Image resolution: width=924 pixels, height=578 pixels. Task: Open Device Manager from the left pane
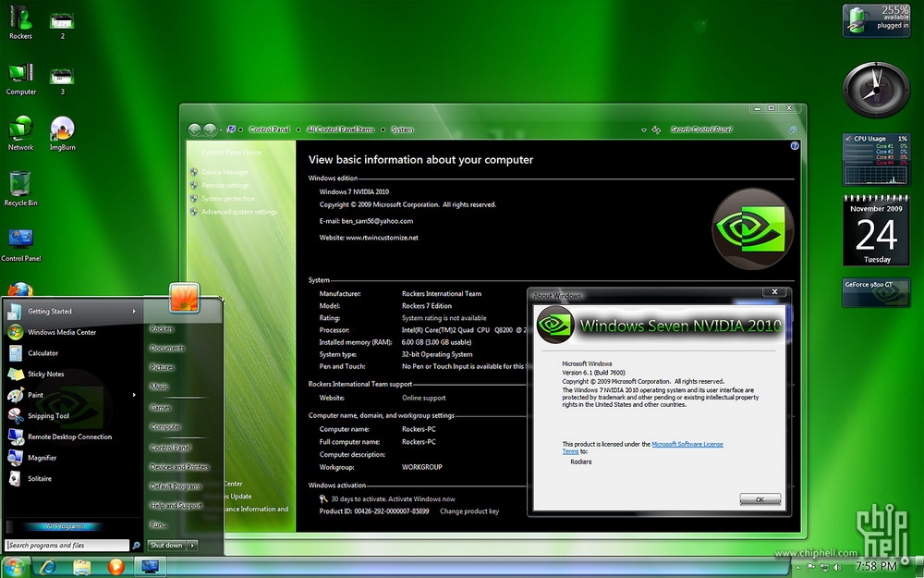(x=225, y=172)
